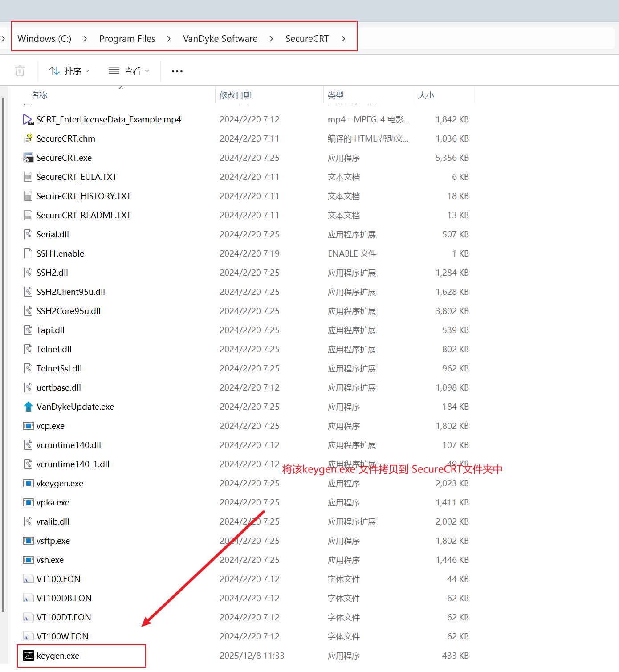Click the Windows (C:) breadcrumb
619x672 pixels.
tap(44, 39)
